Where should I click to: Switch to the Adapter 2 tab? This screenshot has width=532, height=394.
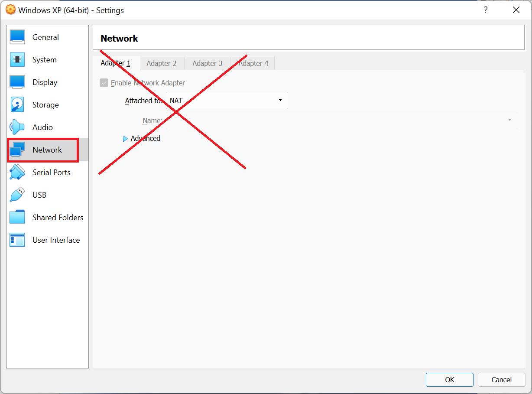pyautogui.click(x=162, y=63)
